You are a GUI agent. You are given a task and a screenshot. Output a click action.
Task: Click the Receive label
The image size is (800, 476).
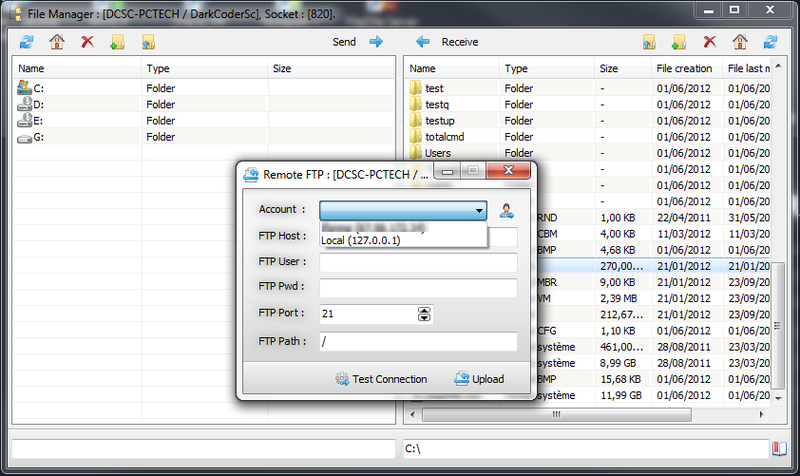tap(460, 42)
